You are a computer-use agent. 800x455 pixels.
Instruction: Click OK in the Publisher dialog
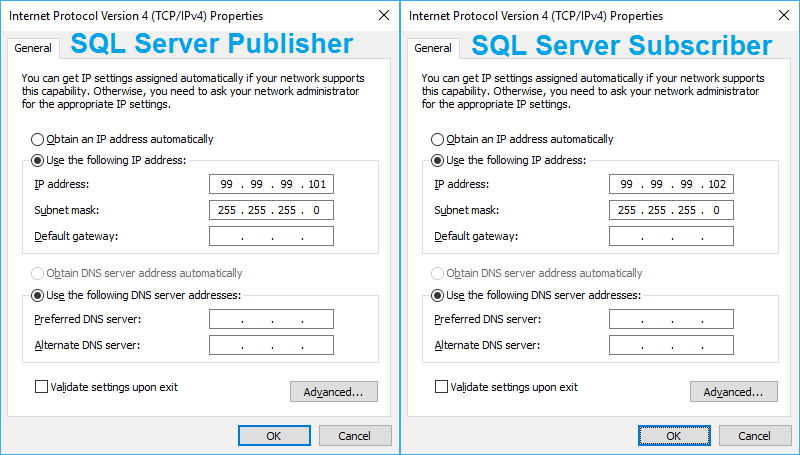click(274, 436)
